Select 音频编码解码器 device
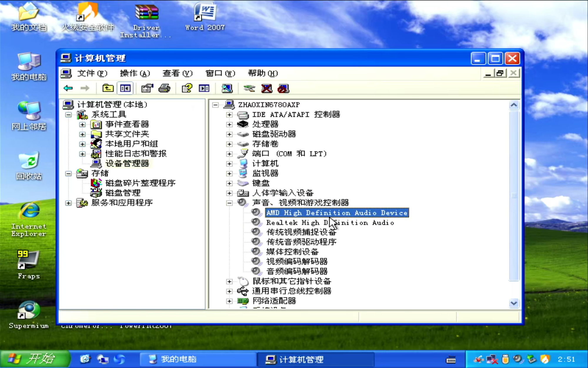Screen dimensions: 588x368 (x=297, y=271)
